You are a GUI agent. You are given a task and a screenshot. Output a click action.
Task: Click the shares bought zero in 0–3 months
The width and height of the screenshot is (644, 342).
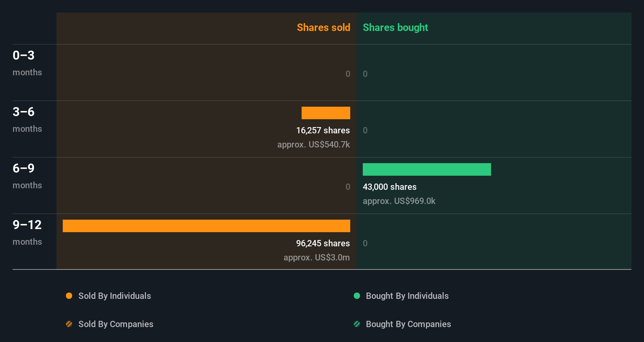[x=365, y=74]
